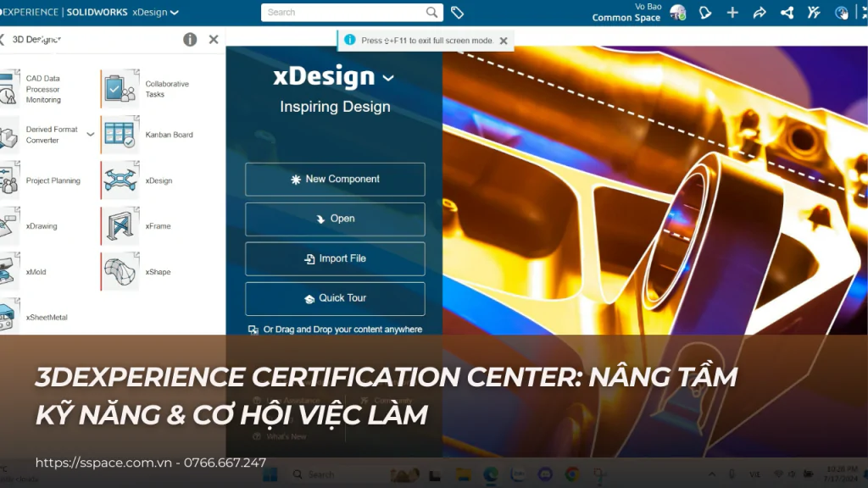
Task: Open Google Chrome from the taskbar
Action: [572, 474]
